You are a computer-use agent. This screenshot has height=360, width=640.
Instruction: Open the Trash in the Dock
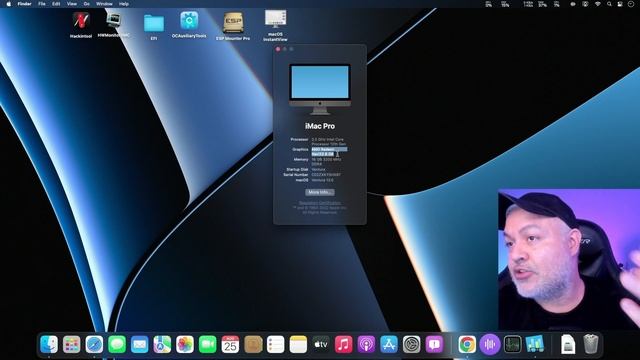click(591, 344)
